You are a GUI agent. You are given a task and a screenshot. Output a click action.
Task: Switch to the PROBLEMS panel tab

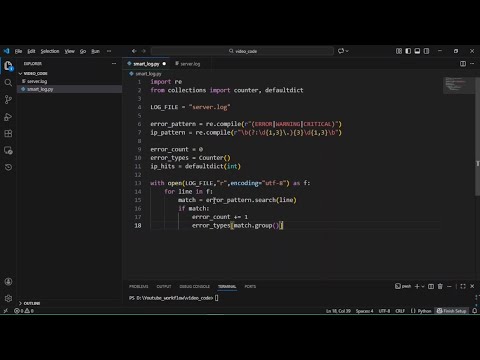(x=138, y=286)
